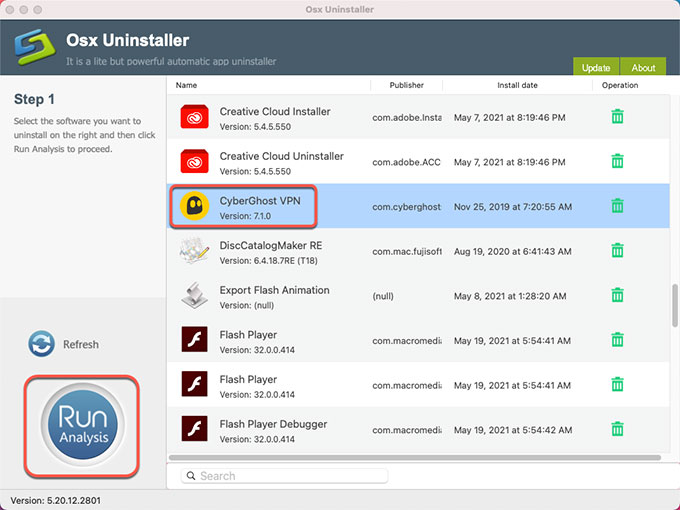This screenshot has height=510, width=680.
Task: Sort by the Install date column header
Action: click(517, 85)
